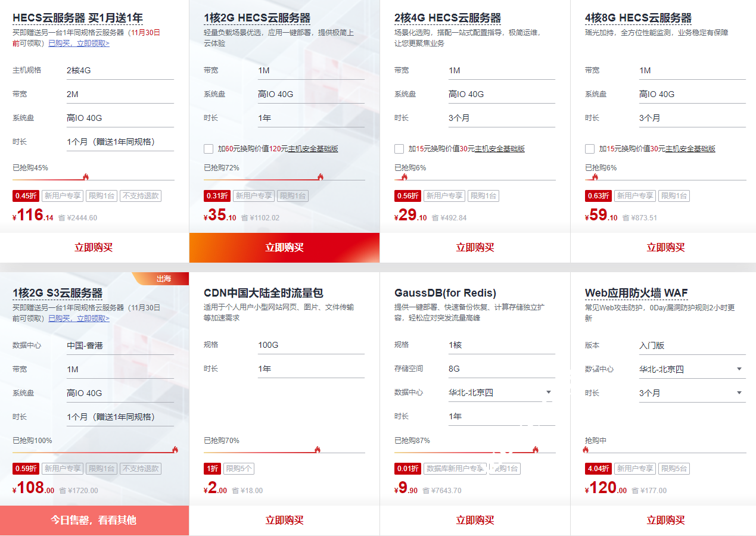Click flame icon on 已抢购45% progress bar
This screenshot has width=756, height=536.
pyautogui.click(x=86, y=177)
